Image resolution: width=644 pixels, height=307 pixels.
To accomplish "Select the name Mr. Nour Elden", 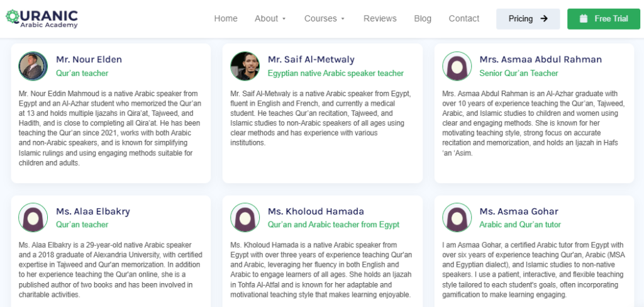I will [x=89, y=60].
